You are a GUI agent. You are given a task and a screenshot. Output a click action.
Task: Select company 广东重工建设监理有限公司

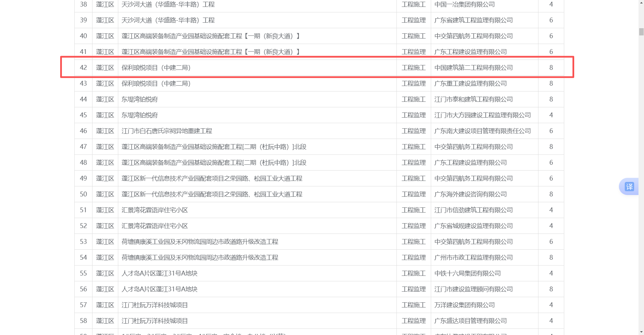coord(471,84)
